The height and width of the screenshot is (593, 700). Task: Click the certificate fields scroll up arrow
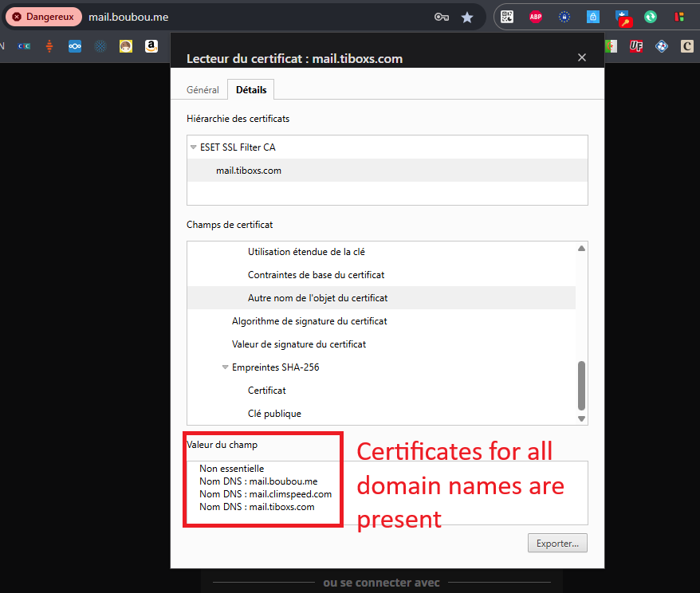581,249
